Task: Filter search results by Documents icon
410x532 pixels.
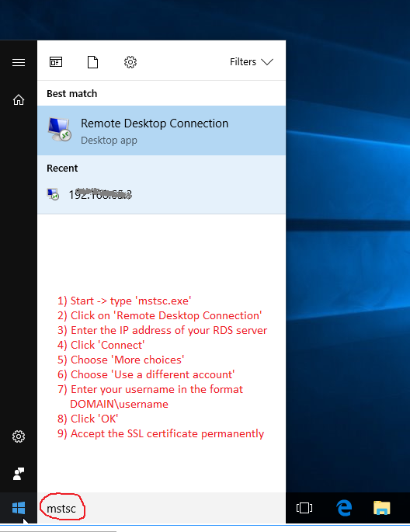Action: tap(92, 62)
